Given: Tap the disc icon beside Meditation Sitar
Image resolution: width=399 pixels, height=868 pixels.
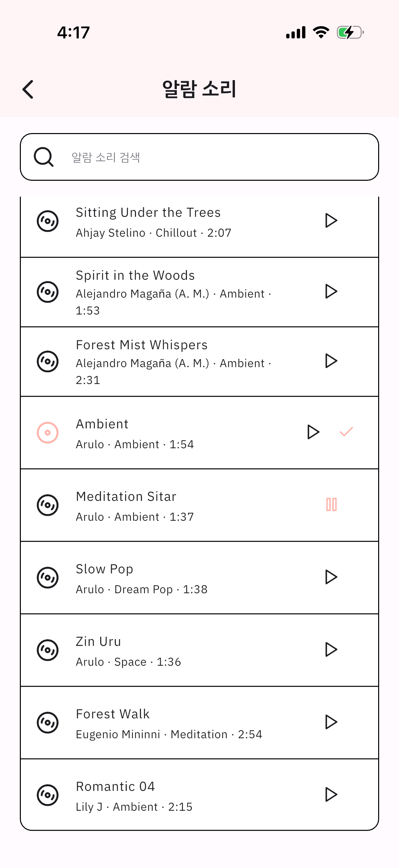Looking at the screenshot, I should pos(47,505).
